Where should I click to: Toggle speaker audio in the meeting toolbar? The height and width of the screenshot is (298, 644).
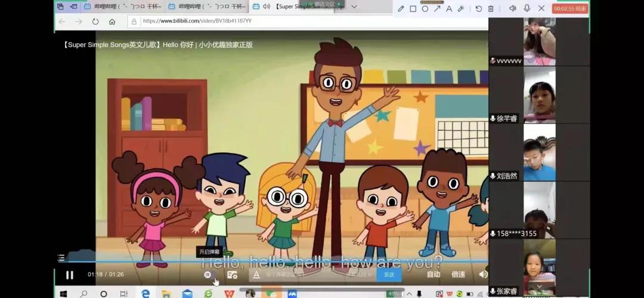point(513,8)
